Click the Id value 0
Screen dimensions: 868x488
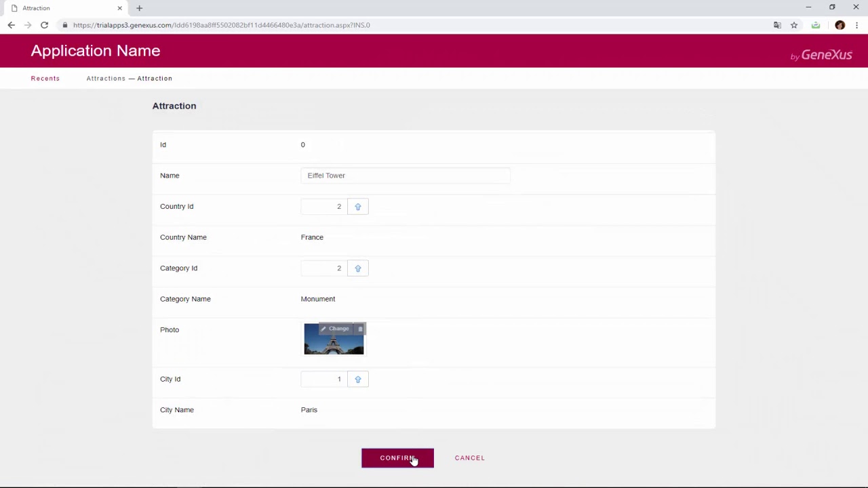[303, 145]
